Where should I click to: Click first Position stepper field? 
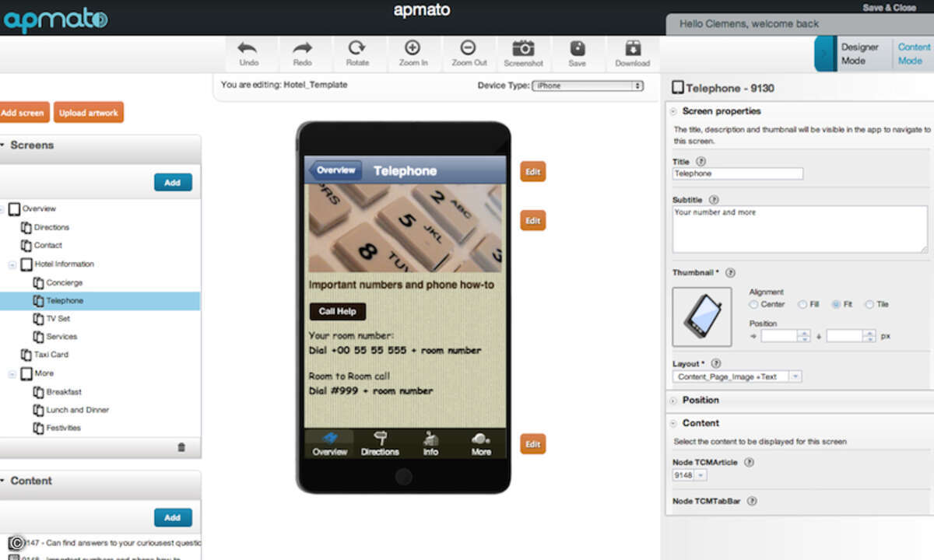(786, 336)
